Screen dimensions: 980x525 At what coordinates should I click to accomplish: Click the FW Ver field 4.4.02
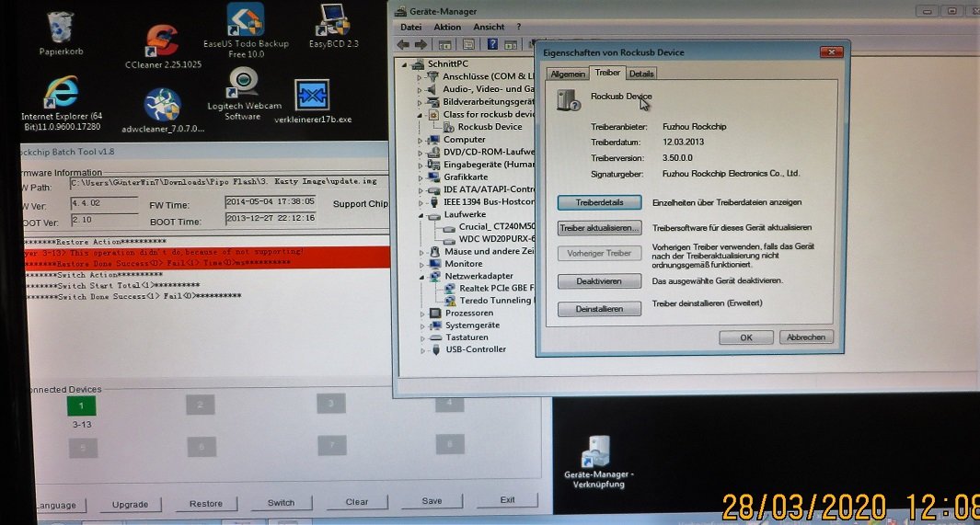pyautogui.click(x=103, y=203)
